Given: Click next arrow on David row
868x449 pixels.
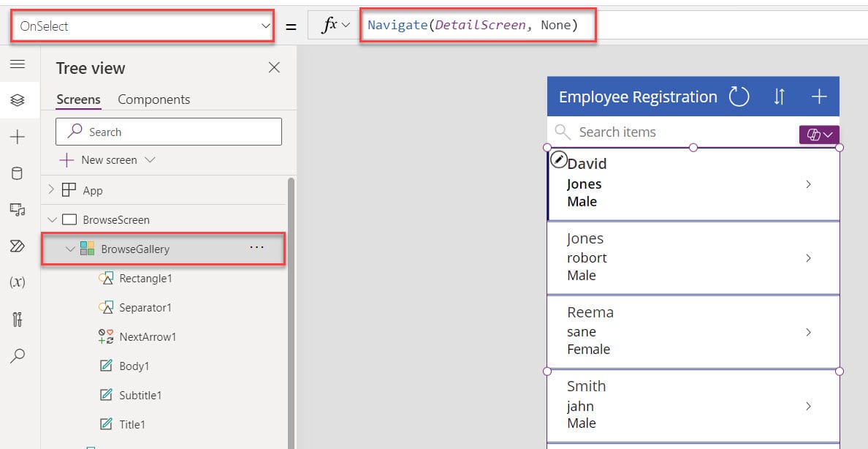Looking at the screenshot, I should 808,184.
